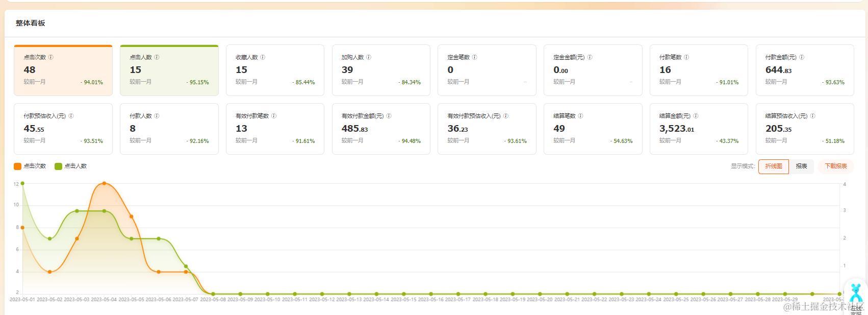The height and width of the screenshot is (315, 868).
Task: Click orange peak point on 2023-05-04
Action: coord(104,183)
